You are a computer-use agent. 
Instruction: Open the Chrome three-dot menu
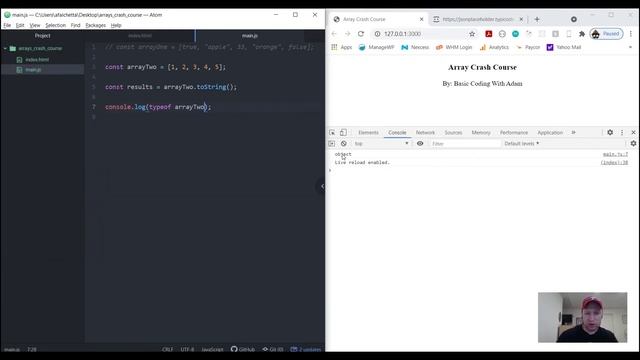631,34
